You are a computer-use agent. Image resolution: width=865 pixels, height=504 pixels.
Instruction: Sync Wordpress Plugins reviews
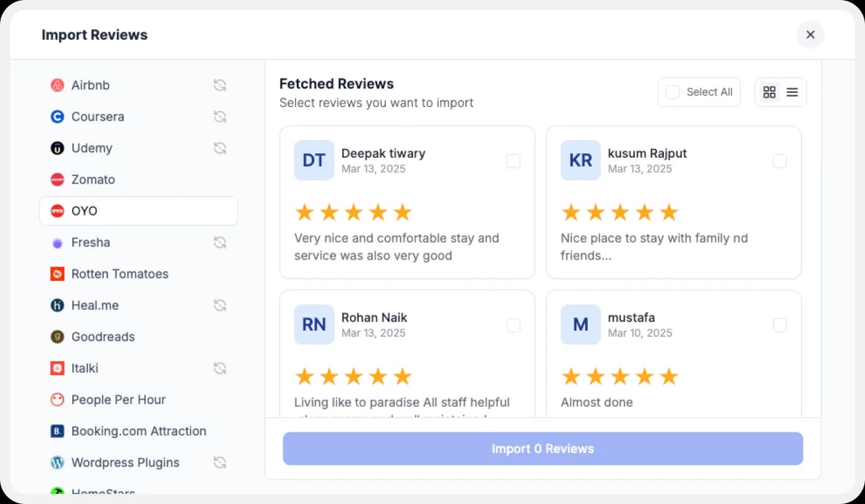coord(219,462)
